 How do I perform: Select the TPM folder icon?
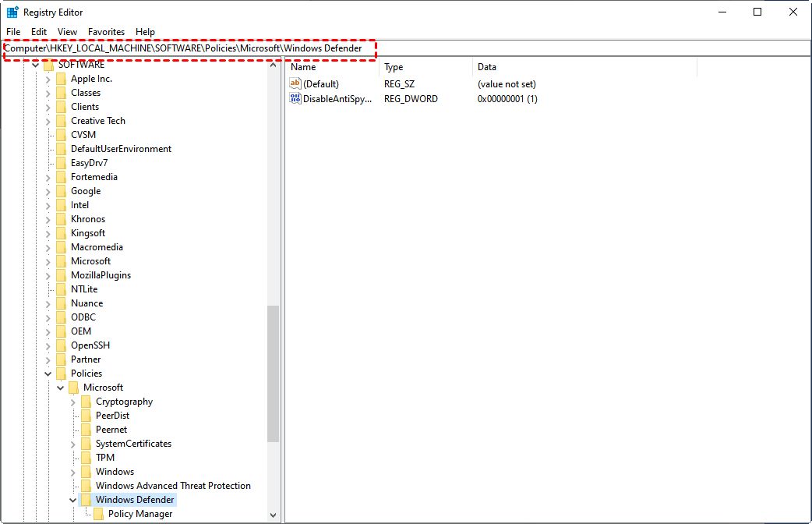tap(86, 457)
